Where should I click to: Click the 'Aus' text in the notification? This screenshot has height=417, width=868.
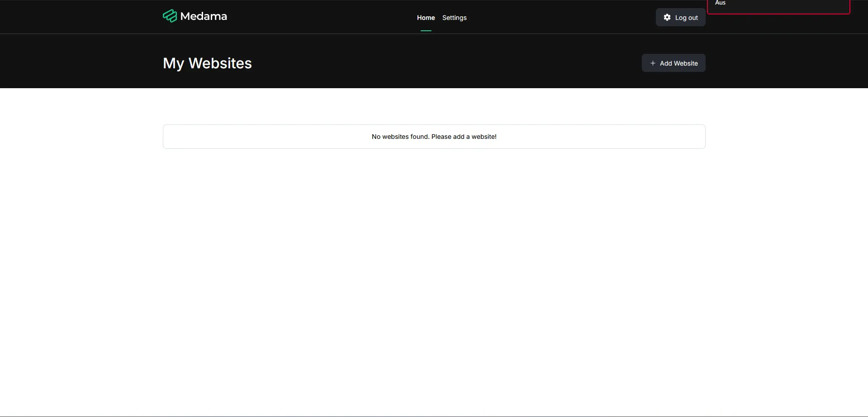pos(720,3)
